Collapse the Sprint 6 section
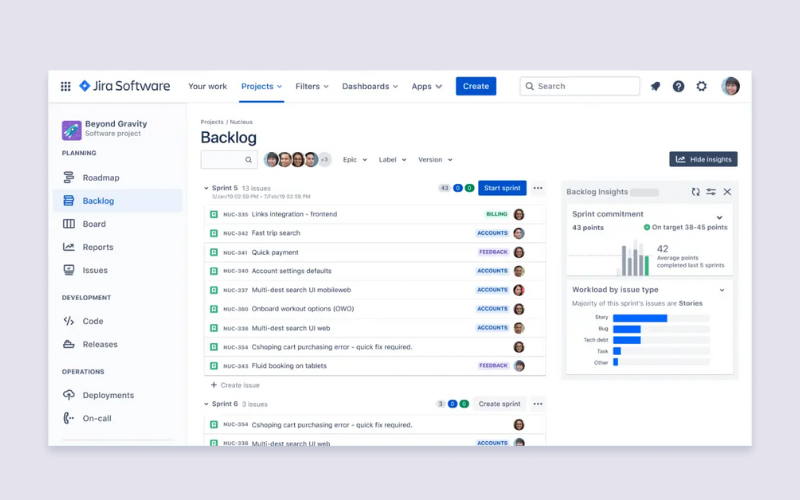The width and height of the screenshot is (800, 500). 206,404
